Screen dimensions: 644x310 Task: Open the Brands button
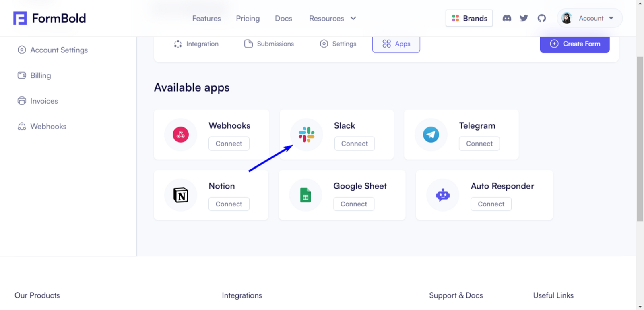click(x=469, y=18)
